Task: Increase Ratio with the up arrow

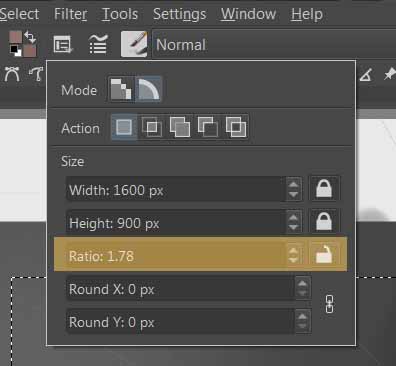Action: (293, 250)
